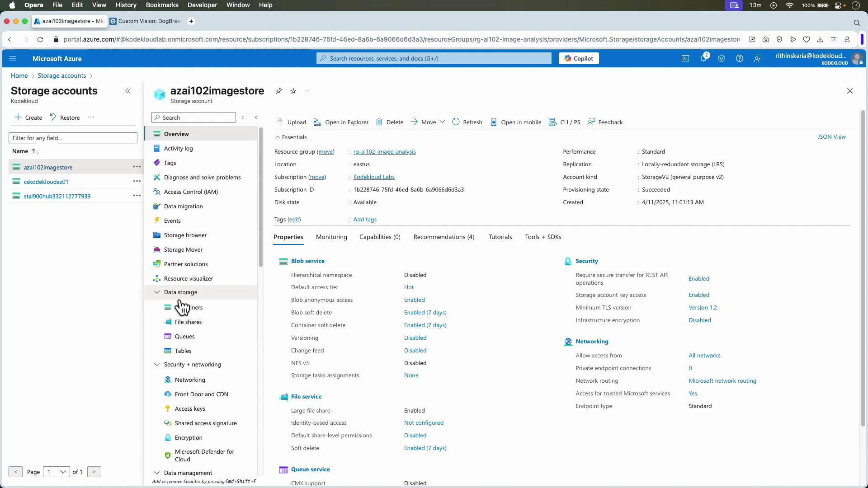The height and width of the screenshot is (488, 868).
Task: Click Restore storage account button
Action: (65, 117)
